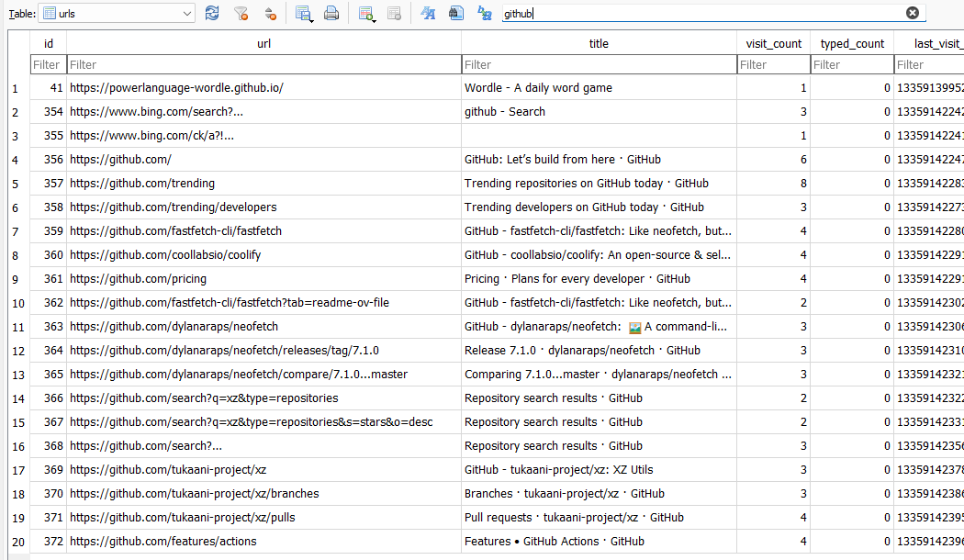The height and width of the screenshot is (560, 964).
Task: Clear the github search text
Action: pos(912,13)
